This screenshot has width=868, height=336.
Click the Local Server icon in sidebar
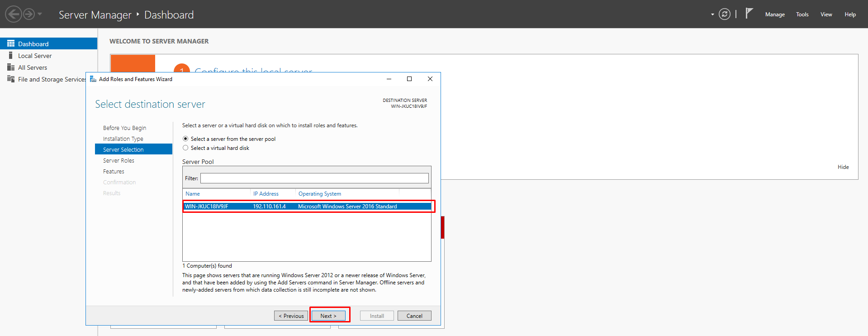[10, 55]
